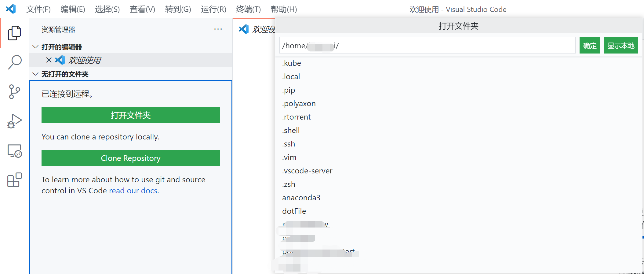
Task: Open the 终端(T) menu
Action: [x=248, y=9]
